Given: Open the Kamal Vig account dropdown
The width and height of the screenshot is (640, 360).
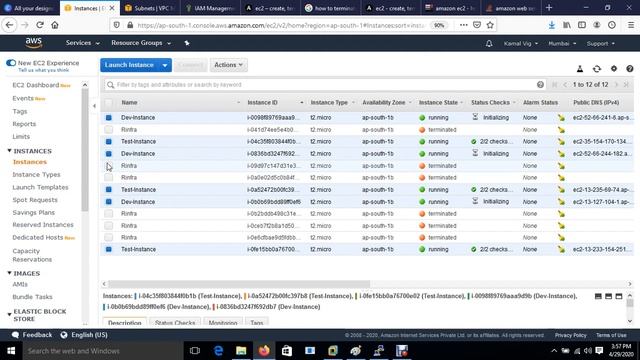Looking at the screenshot, I should click(521, 43).
